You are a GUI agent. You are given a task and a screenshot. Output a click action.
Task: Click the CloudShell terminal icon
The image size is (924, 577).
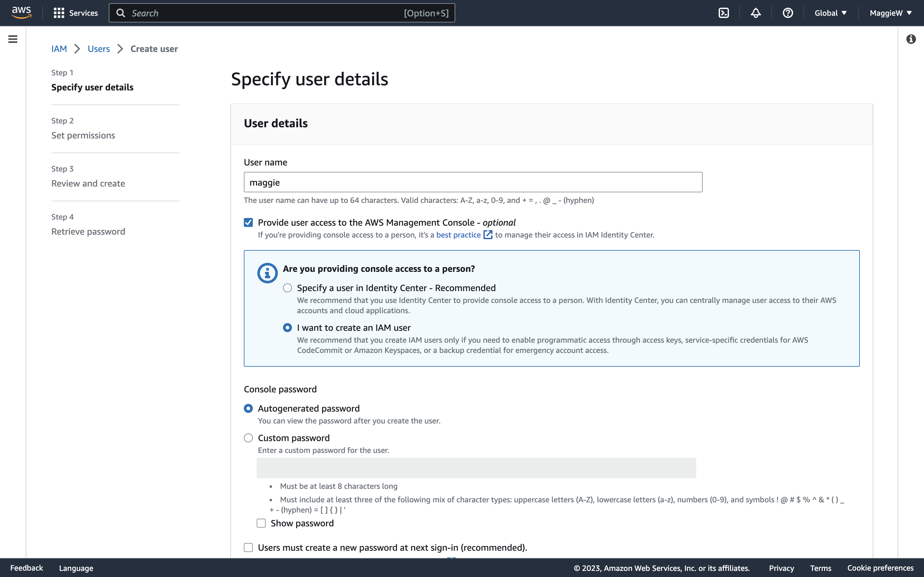[724, 13]
